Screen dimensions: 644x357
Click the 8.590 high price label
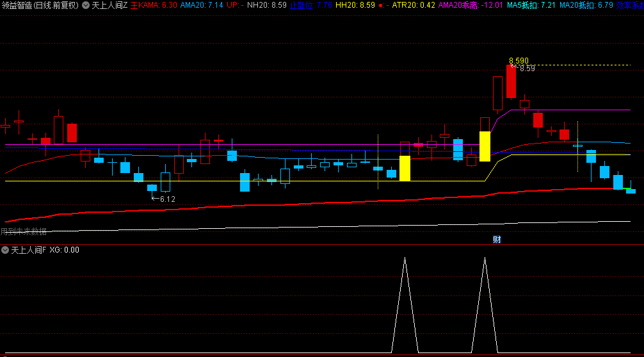point(519,61)
